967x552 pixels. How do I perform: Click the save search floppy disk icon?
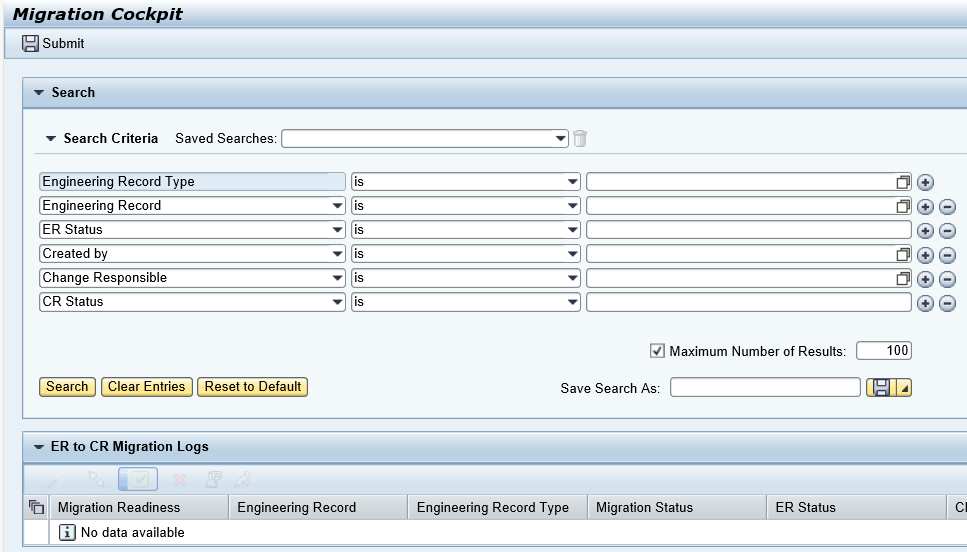pyautogui.click(x=881, y=388)
